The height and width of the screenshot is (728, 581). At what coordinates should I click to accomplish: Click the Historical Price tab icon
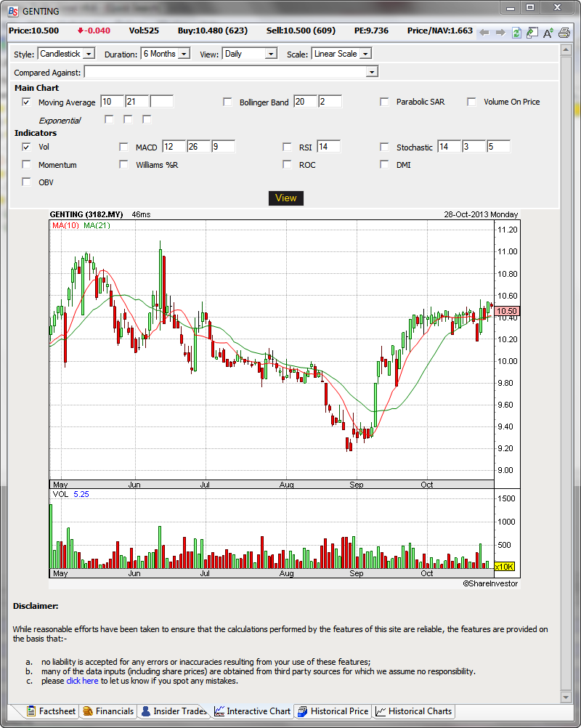pyautogui.click(x=303, y=711)
